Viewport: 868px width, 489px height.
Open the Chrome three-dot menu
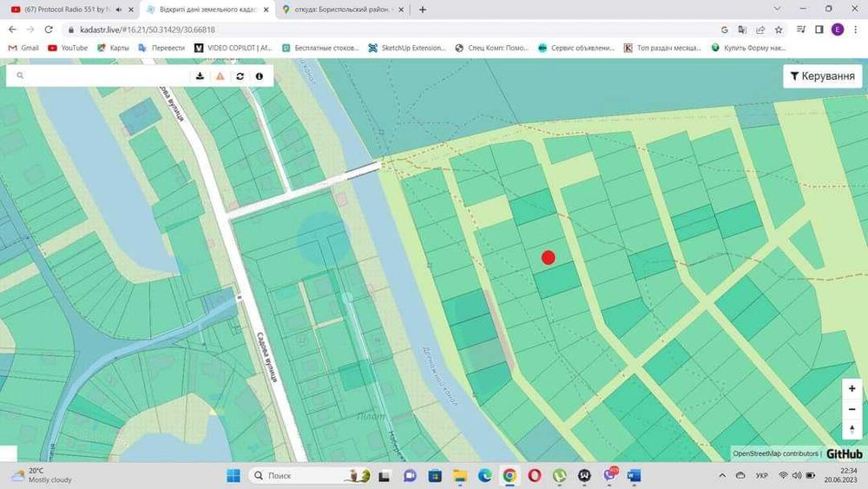click(855, 30)
